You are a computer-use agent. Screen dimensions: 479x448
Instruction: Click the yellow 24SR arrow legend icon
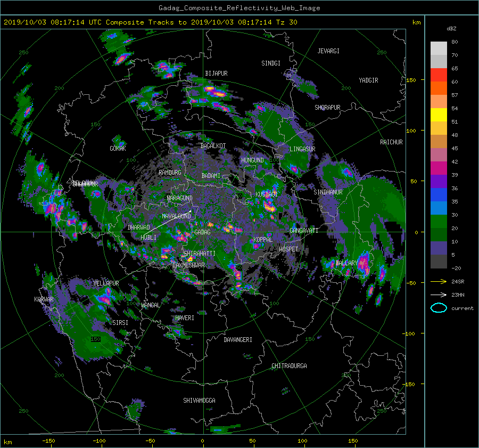click(x=439, y=281)
